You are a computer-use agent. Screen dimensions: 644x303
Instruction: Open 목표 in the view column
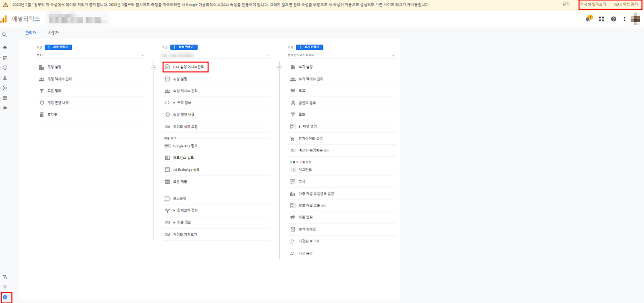[x=302, y=91]
